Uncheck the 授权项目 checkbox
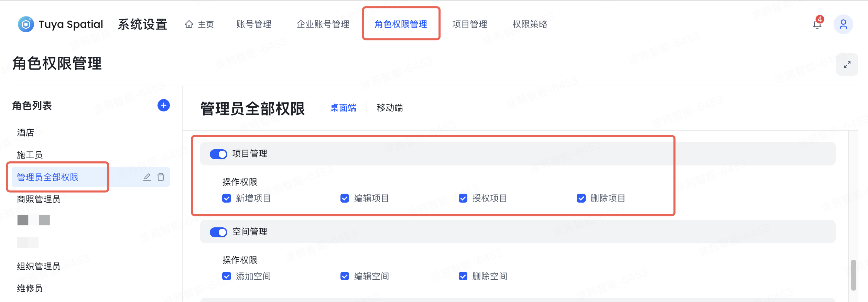 [x=463, y=198]
